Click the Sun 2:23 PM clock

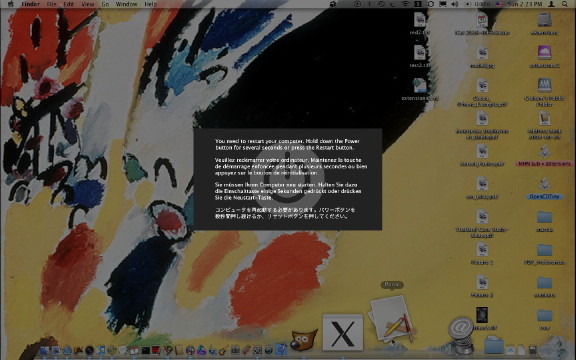pos(525,4)
